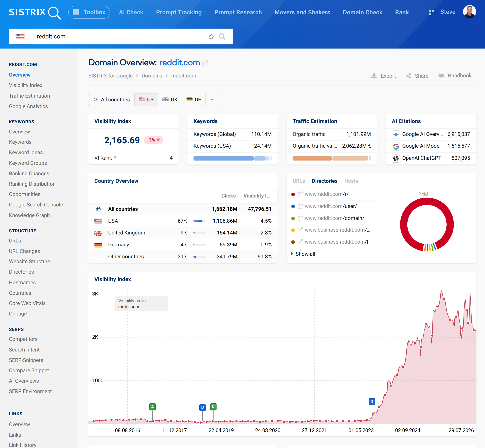
Task: Click event pin C on chart
Action: tap(213, 407)
